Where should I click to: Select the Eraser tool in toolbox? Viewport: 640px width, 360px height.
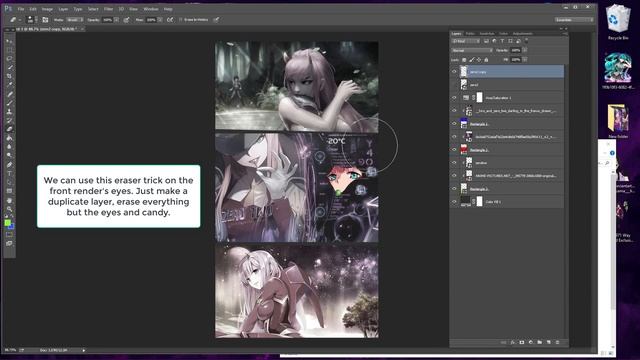pyautogui.click(x=9, y=129)
